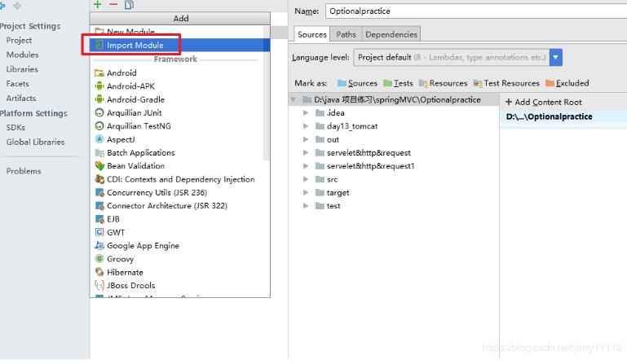
Task: Choose the Arquillian JUnit icon
Action: [x=99, y=112]
